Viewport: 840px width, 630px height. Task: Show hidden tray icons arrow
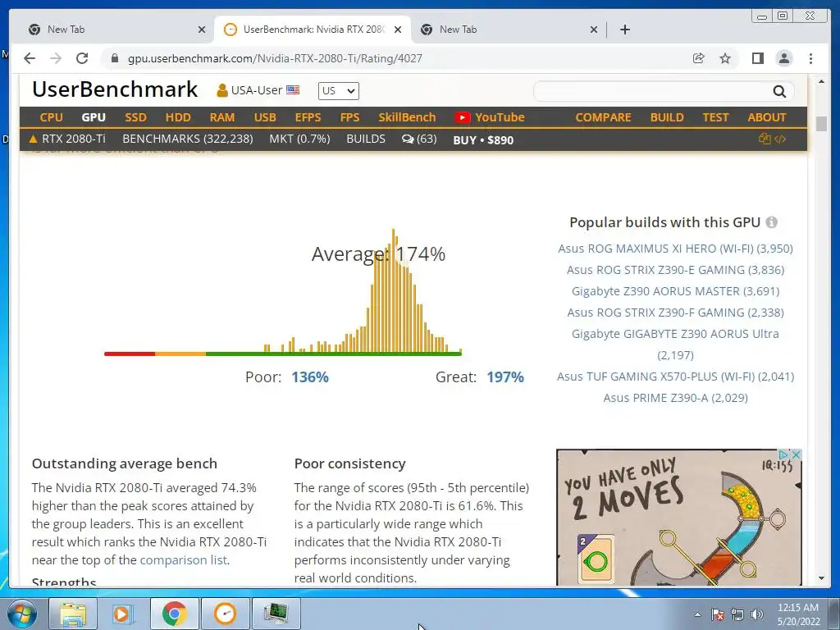pyautogui.click(x=697, y=614)
